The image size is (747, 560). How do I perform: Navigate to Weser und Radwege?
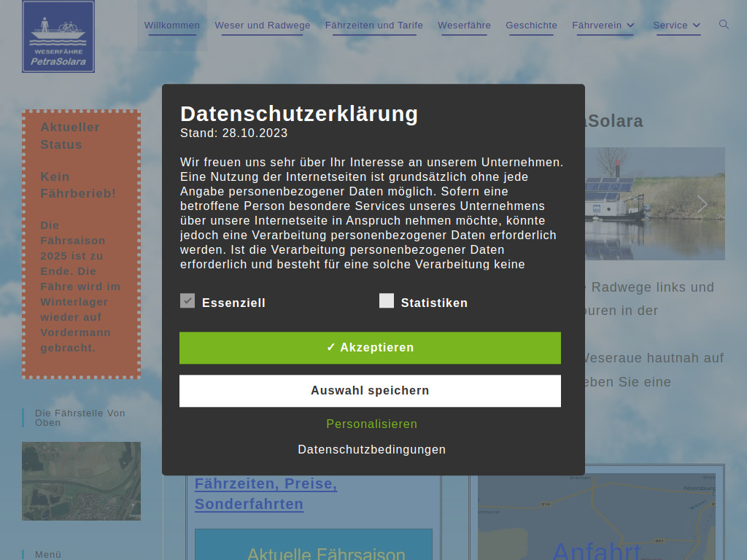click(x=262, y=25)
